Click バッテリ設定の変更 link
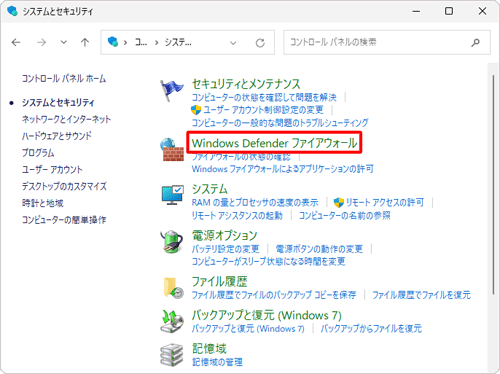Image resolution: width=500 pixels, height=374 pixels. 225,249
